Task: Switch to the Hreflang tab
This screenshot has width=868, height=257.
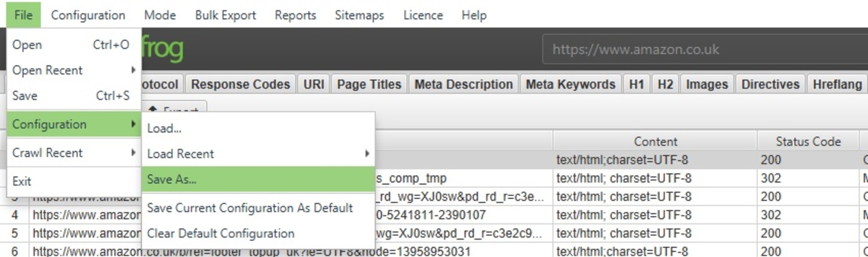Action: [x=836, y=84]
